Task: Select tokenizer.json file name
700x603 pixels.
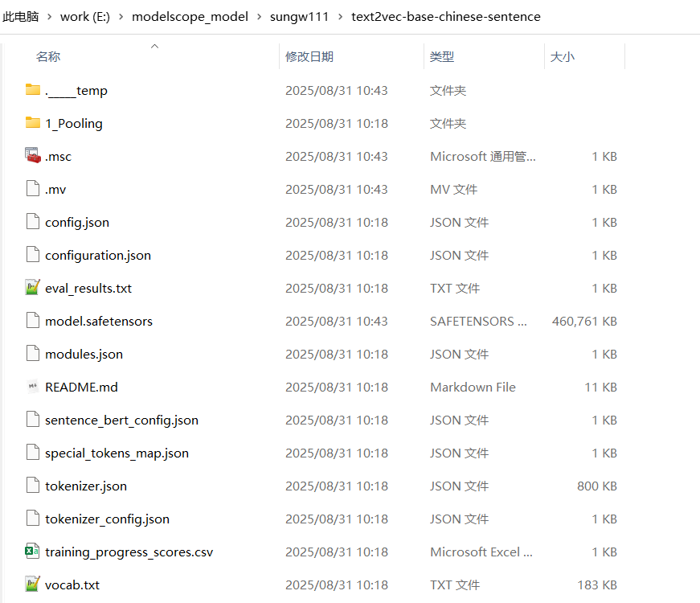Action: [86, 486]
